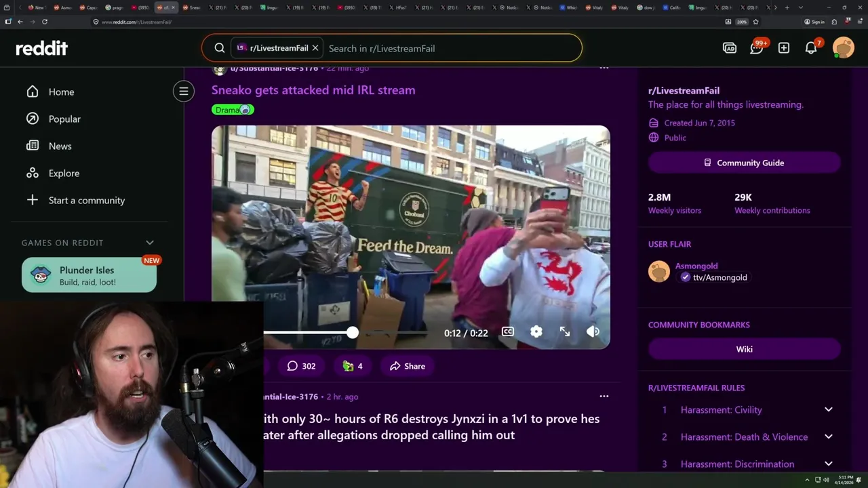
Task: Create a new post with the plus icon
Action: click(x=784, y=48)
